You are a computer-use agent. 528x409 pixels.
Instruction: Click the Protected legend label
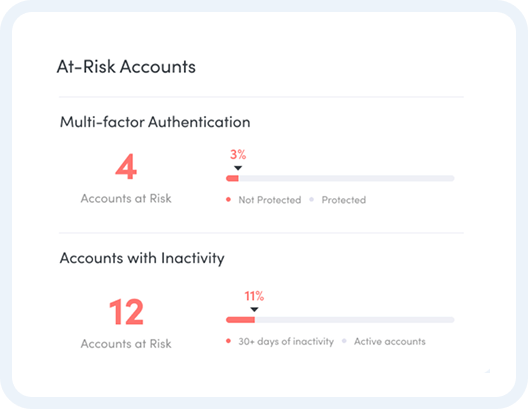click(x=344, y=200)
